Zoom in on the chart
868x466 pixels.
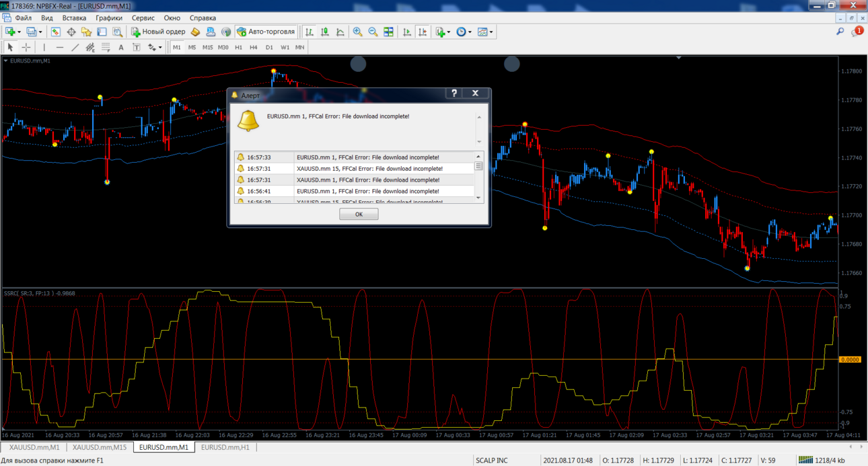tap(357, 32)
